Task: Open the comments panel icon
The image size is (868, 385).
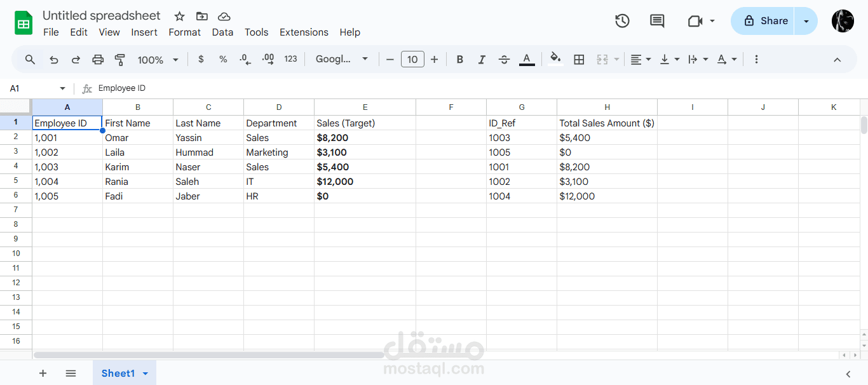Action: (657, 21)
